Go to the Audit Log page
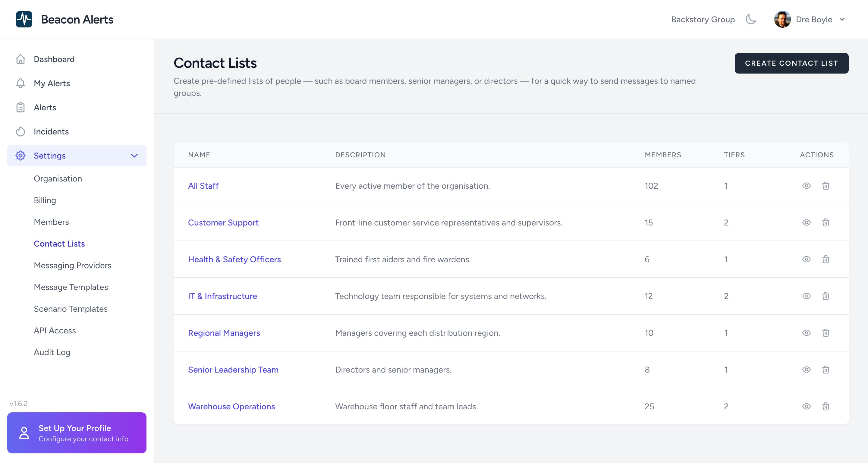868x463 pixels. pos(52,352)
